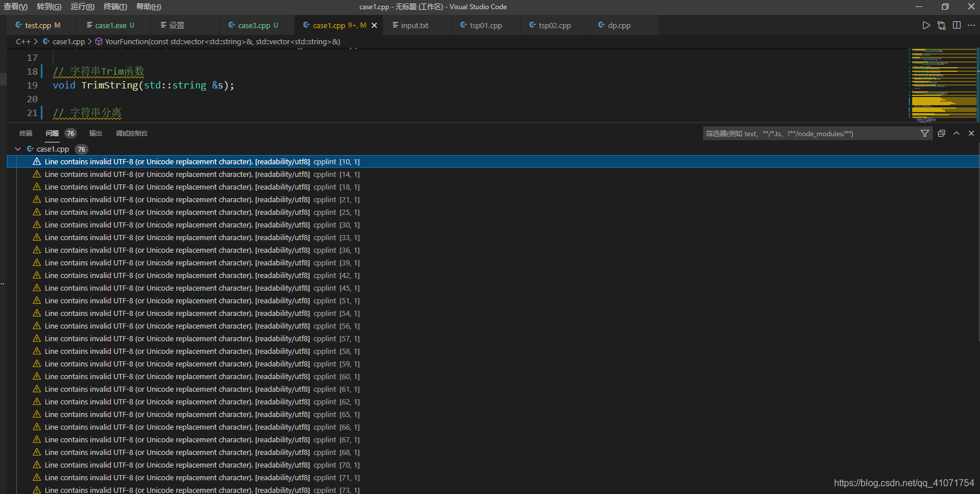Open the 运行(R) menu
Screen dimensions: 980x494
point(82,7)
